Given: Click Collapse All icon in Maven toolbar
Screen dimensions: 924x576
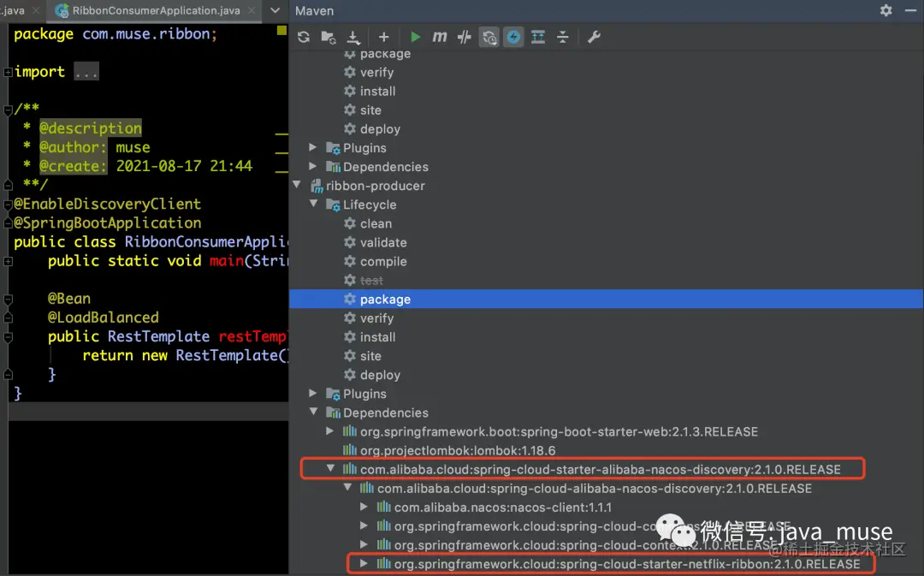Looking at the screenshot, I should click(563, 37).
